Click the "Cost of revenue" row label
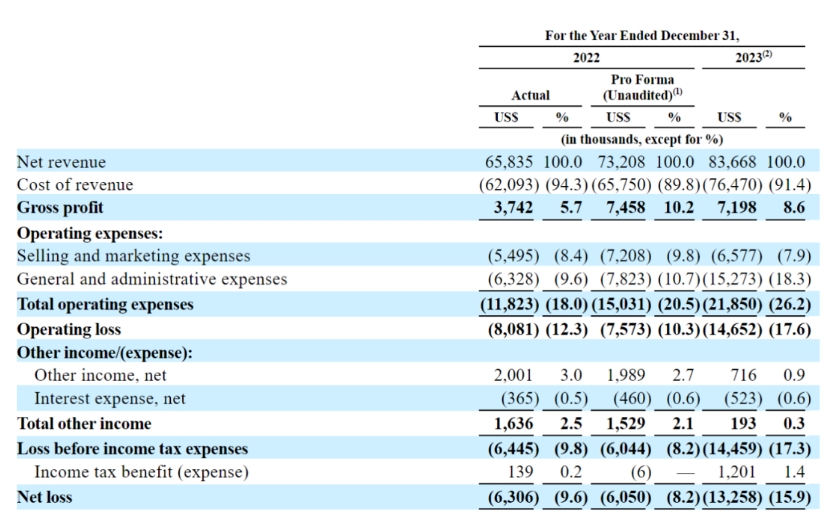This screenshot has height=526, width=832. pyautogui.click(x=75, y=185)
